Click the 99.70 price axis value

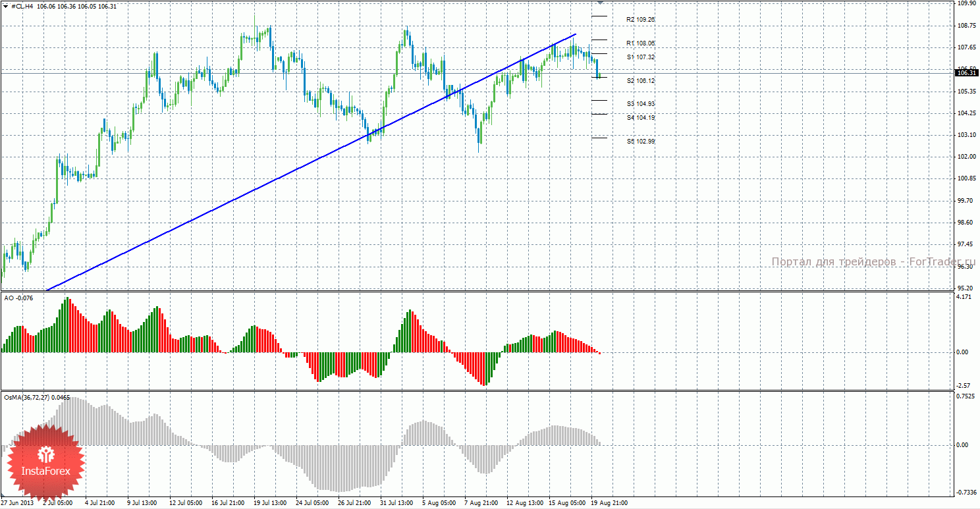coord(964,200)
